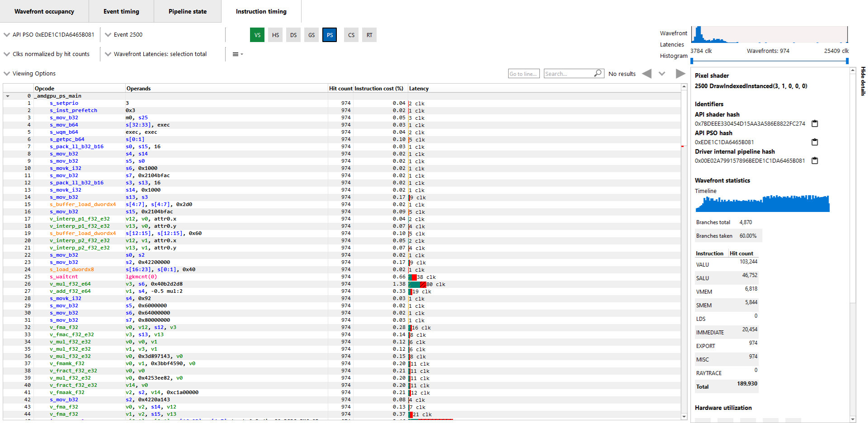Enable the CS shader stage
This screenshot has height=423, width=868.
click(x=351, y=35)
